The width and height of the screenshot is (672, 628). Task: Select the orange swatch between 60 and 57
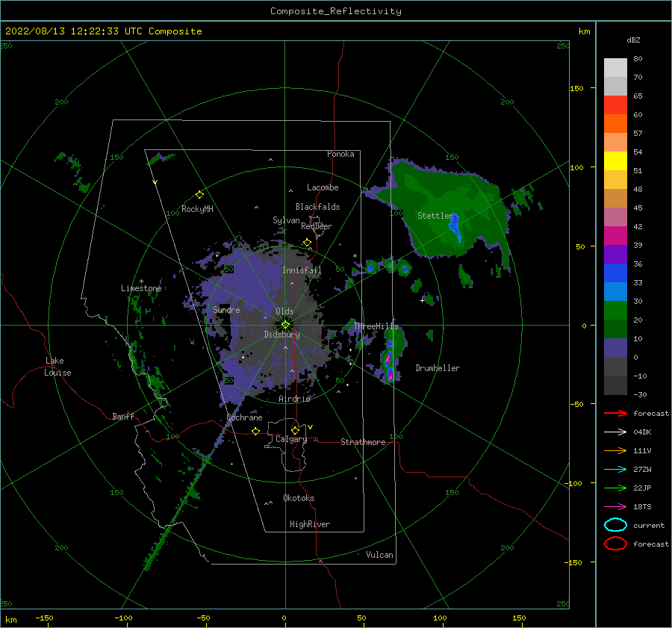point(615,124)
